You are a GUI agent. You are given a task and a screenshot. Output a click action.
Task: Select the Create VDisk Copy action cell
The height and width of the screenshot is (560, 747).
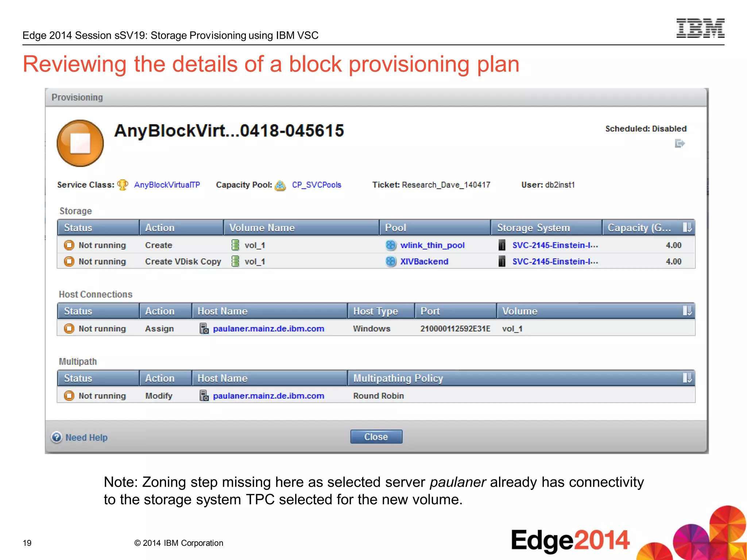(183, 261)
